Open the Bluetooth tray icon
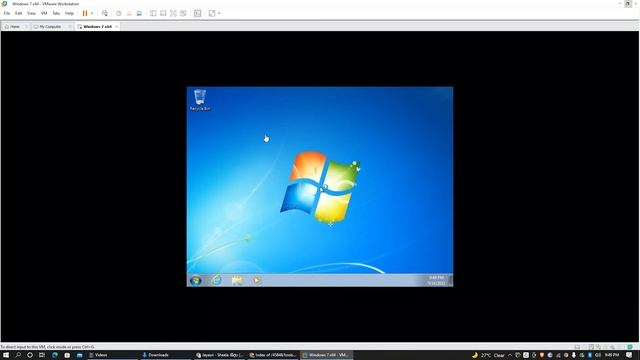 click(590, 355)
